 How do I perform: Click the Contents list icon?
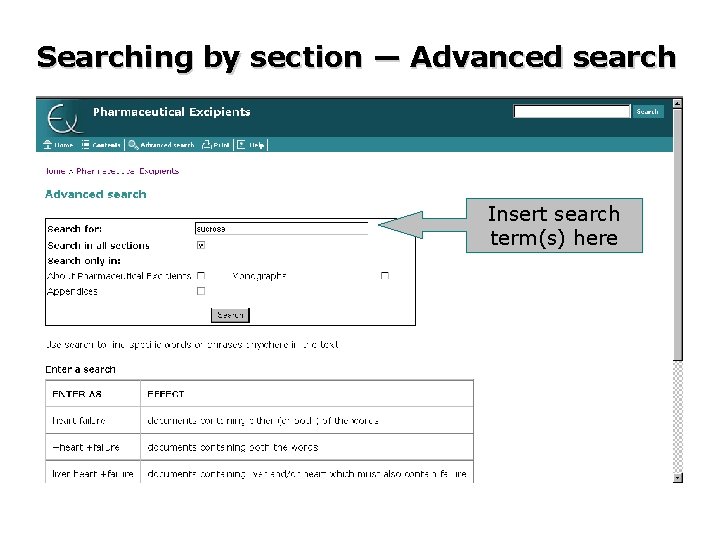click(85, 145)
